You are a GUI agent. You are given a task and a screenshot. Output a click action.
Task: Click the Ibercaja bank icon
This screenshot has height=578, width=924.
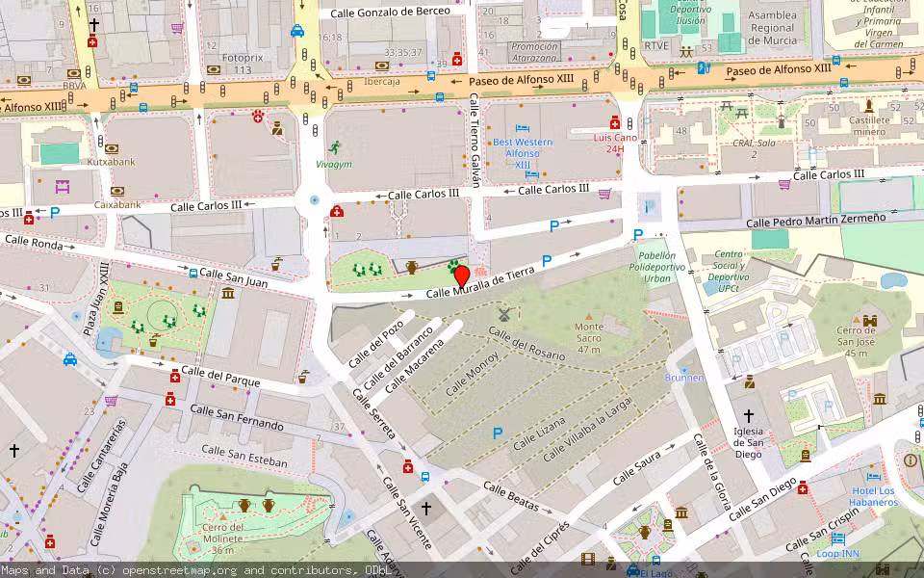[381, 66]
